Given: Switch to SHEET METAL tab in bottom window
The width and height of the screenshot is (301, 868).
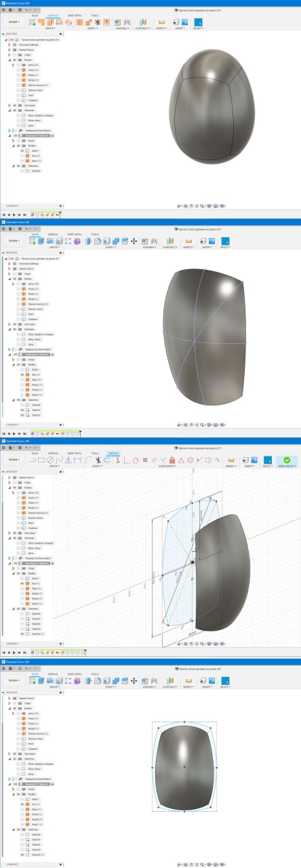Looking at the screenshot, I should click(75, 673).
